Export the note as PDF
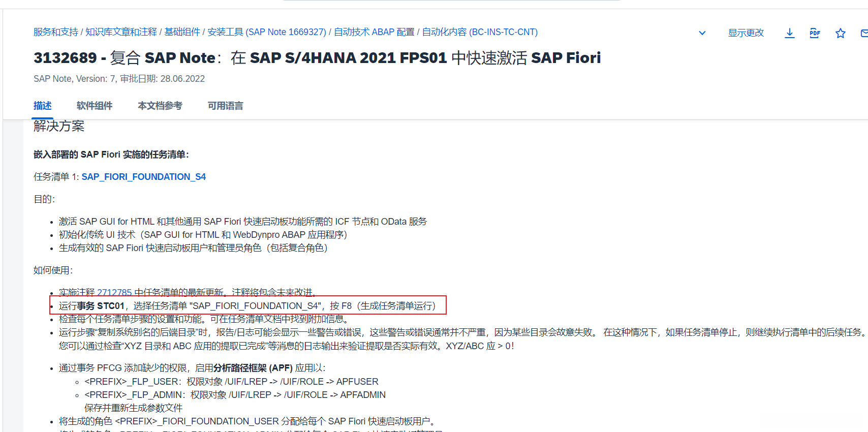 [815, 33]
